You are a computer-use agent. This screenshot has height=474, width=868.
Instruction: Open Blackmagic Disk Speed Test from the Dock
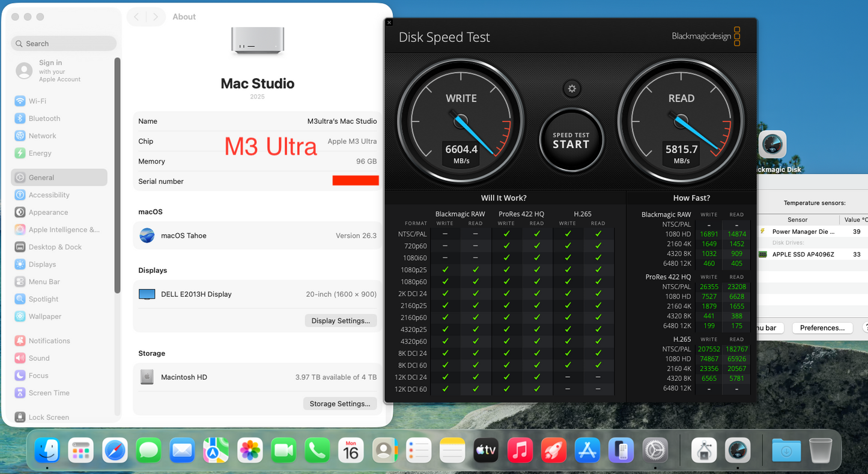click(x=737, y=449)
